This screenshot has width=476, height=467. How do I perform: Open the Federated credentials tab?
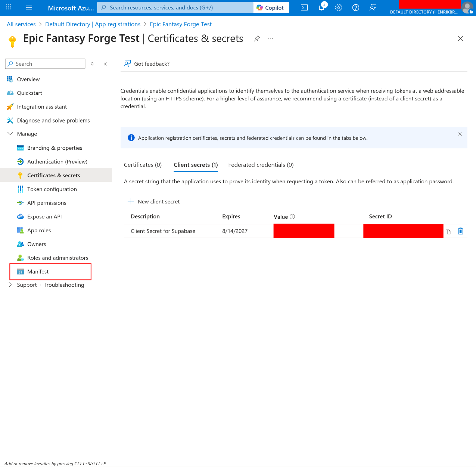(261, 165)
